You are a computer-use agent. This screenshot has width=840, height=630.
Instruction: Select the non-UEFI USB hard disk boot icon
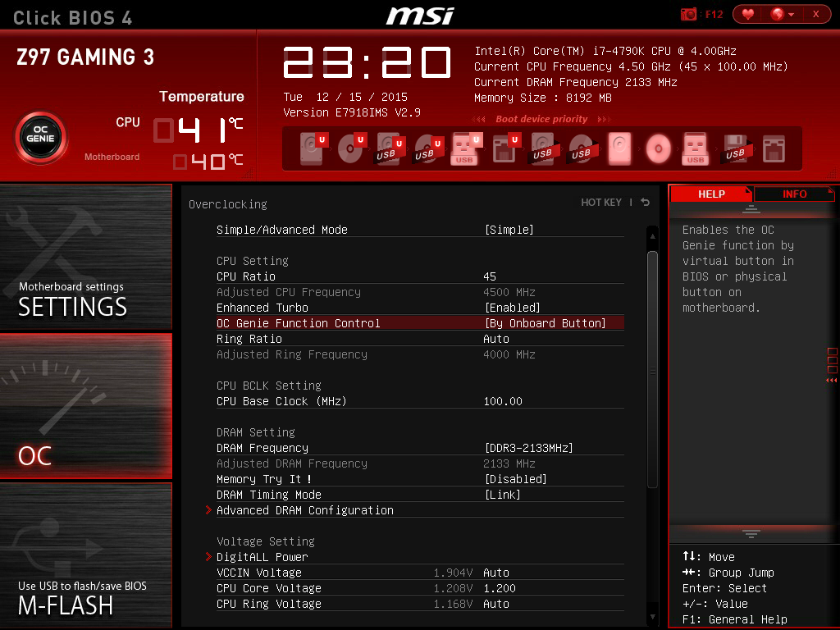coord(546,148)
